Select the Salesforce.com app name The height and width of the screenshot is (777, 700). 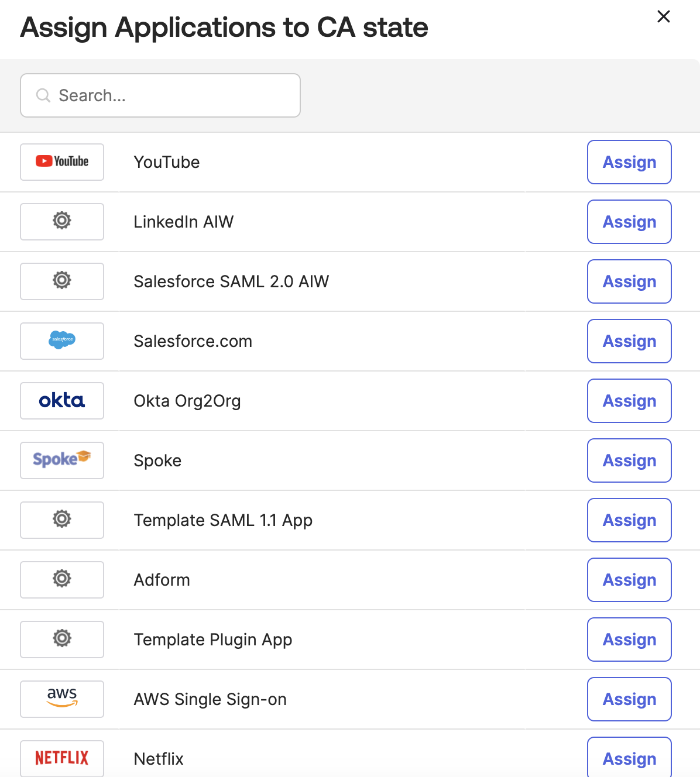[193, 341]
